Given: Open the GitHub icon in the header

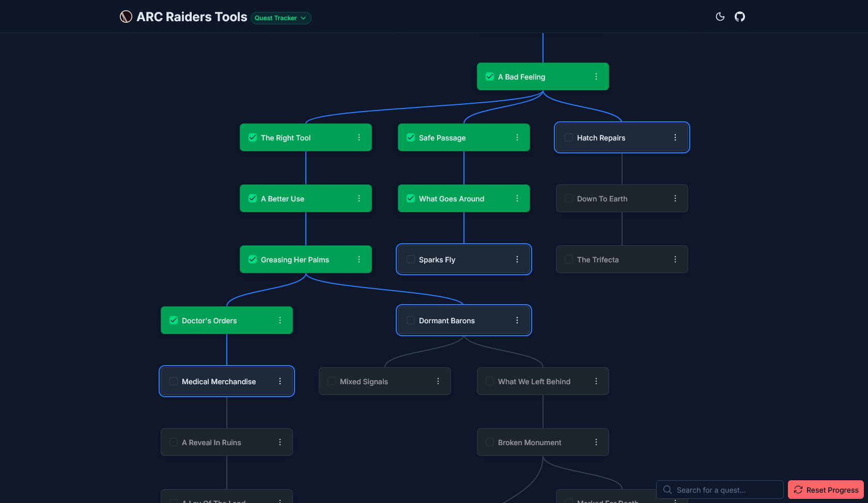Looking at the screenshot, I should (x=739, y=17).
